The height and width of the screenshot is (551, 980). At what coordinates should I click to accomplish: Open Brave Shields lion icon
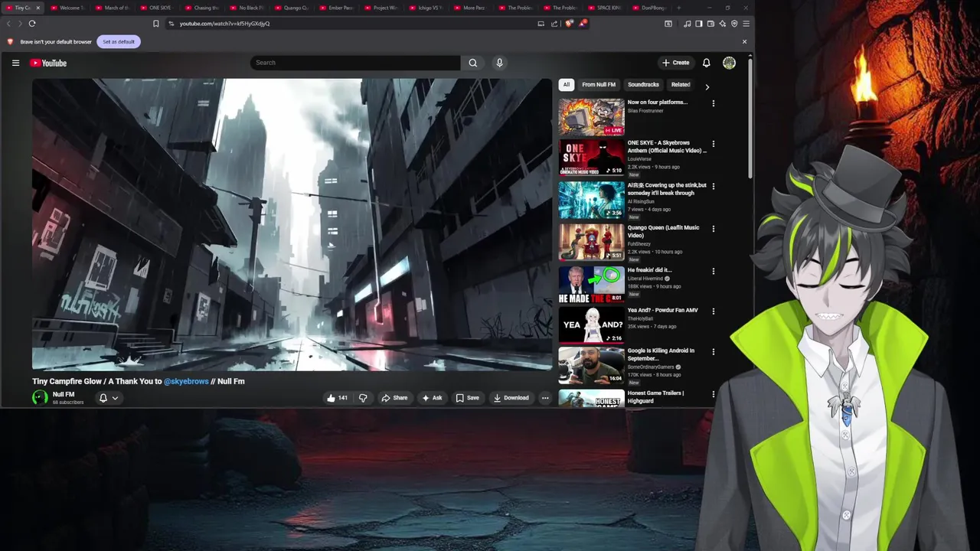tap(568, 24)
